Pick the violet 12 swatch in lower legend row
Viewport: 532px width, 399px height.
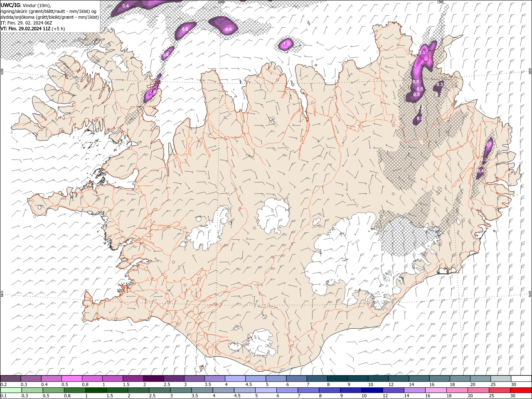(x=393, y=390)
